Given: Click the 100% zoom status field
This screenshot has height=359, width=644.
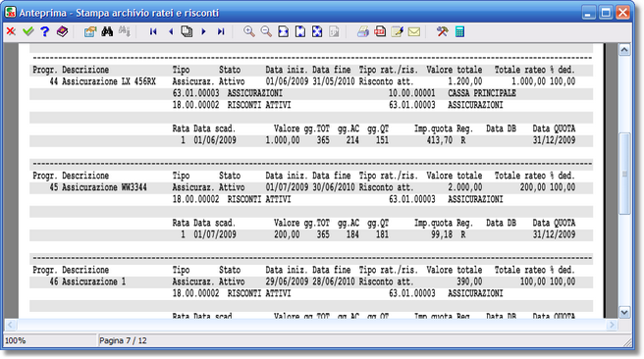Looking at the screenshot, I should click(x=50, y=340).
